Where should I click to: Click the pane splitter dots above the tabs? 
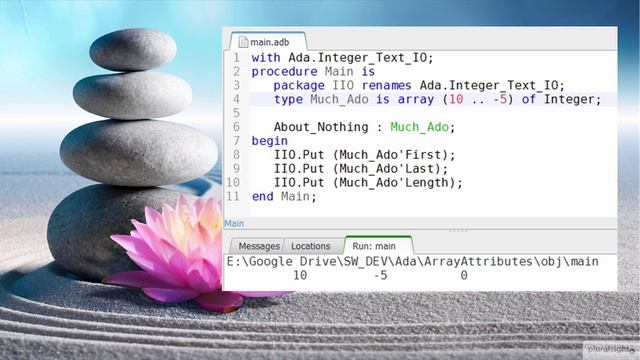(458, 231)
